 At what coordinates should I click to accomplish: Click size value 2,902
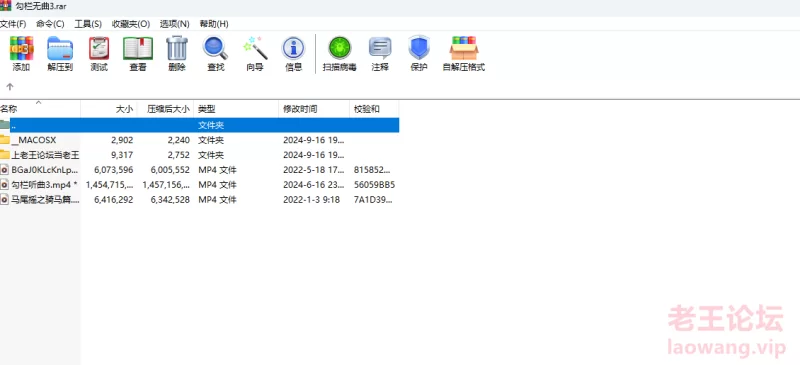coord(122,140)
